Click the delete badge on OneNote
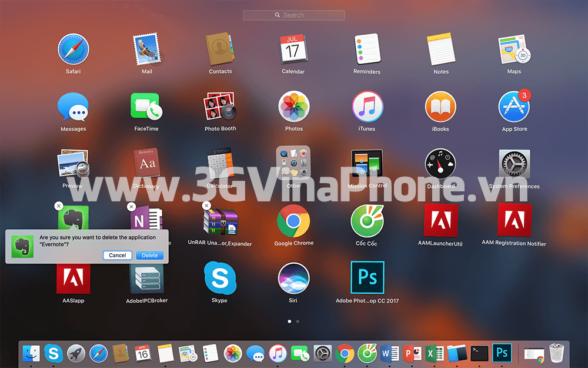 coord(131,207)
